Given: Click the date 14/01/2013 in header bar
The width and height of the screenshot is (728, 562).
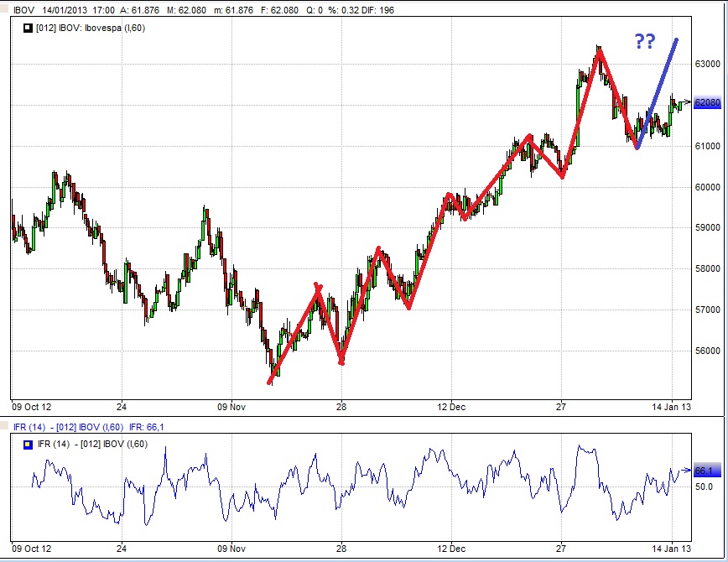Looking at the screenshot, I should point(62,10).
